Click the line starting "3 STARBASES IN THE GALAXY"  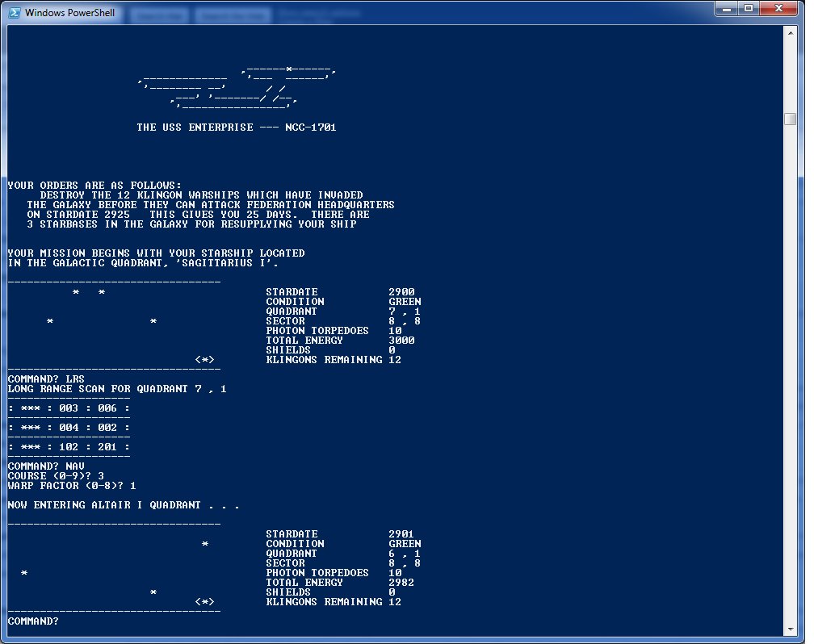(191, 224)
